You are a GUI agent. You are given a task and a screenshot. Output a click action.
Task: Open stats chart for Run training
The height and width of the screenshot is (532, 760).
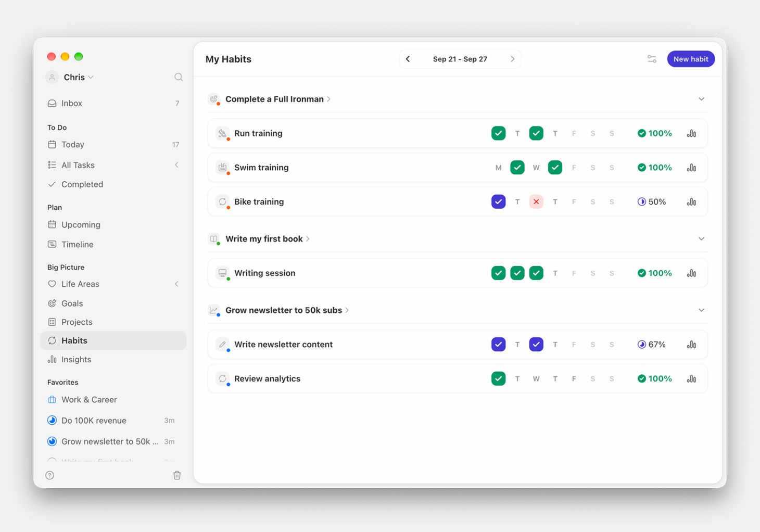pyautogui.click(x=691, y=133)
